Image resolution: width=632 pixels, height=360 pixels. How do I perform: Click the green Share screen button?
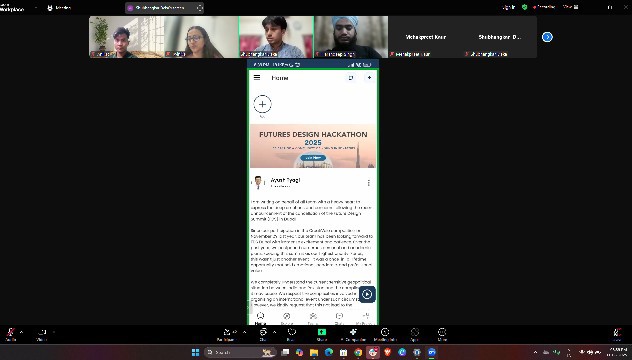click(x=322, y=334)
